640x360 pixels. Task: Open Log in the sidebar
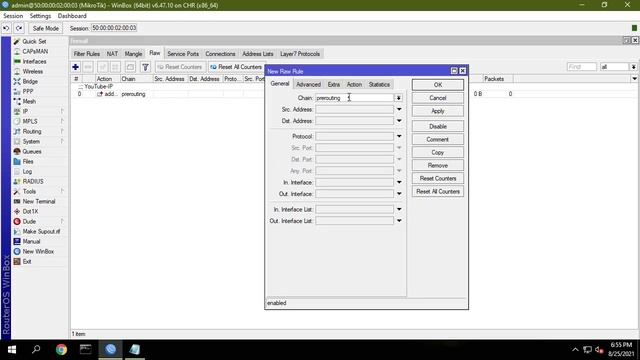coord(27,171)
